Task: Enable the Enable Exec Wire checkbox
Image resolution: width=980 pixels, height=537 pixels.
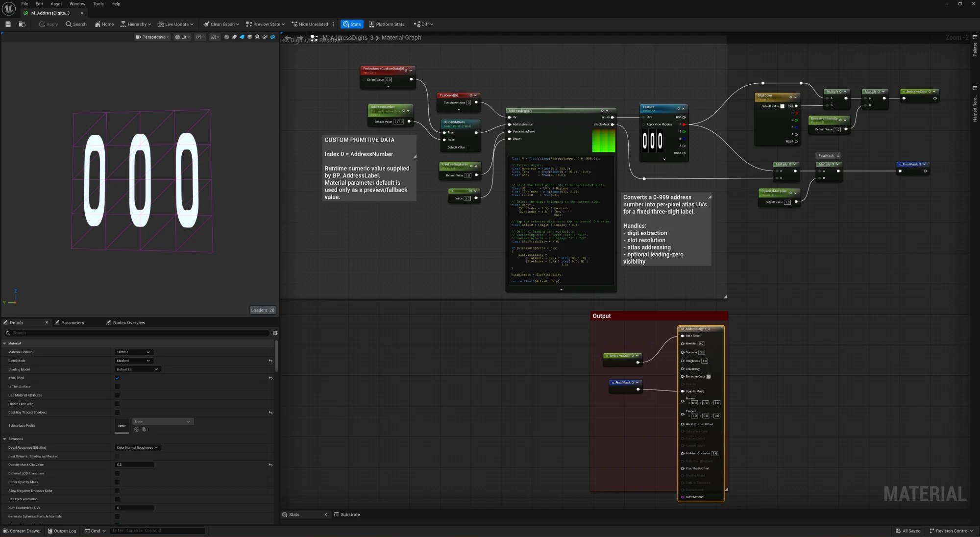Action: tap(117, 404)
